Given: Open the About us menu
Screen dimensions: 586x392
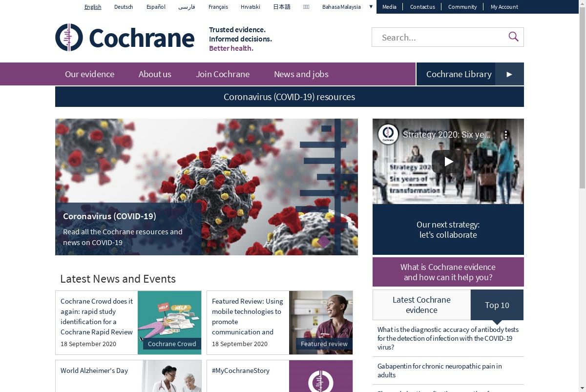Looking at the screenshot, I should 155,74.
